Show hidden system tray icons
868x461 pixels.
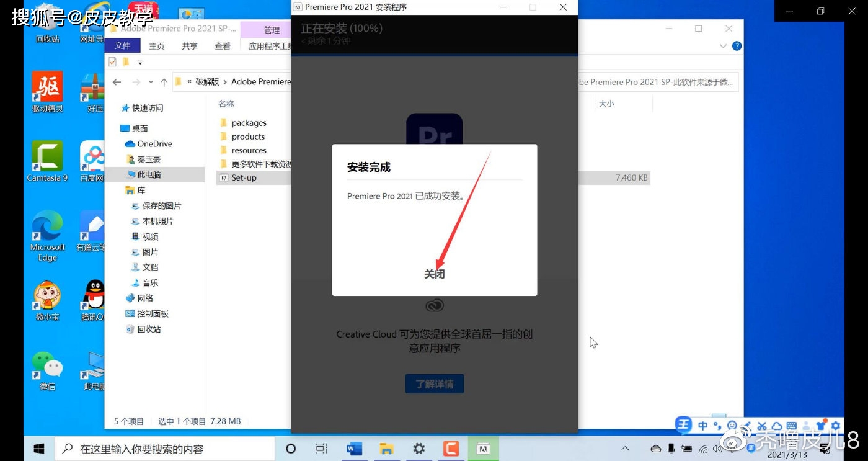click(x=625, y=449)
